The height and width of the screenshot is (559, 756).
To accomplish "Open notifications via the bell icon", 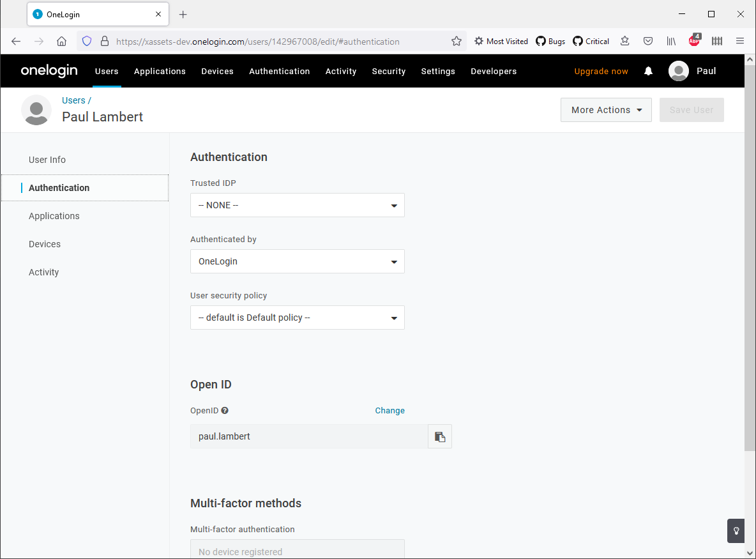I will coord(648,71).
